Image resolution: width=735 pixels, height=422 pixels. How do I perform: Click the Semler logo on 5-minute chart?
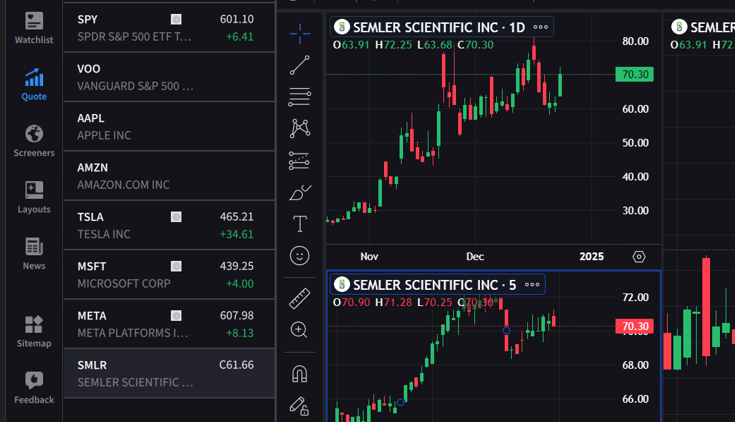[342, 284]
